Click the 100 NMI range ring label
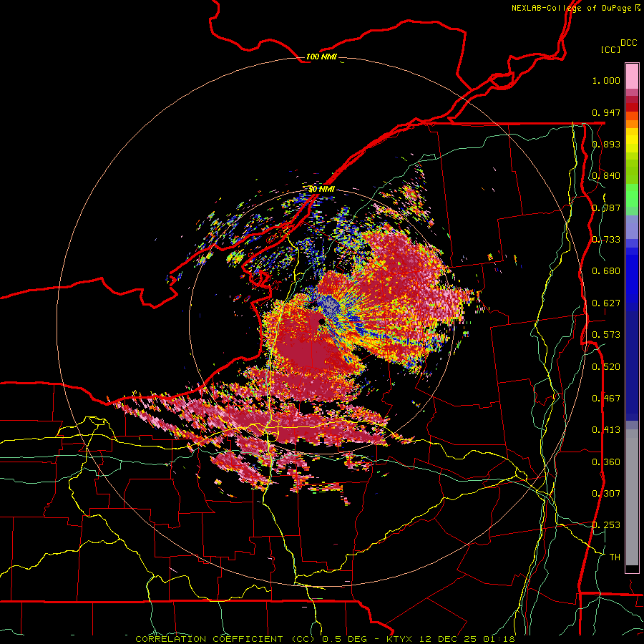The height and width of the screenshot is (644, 644). tap(321, 57)
